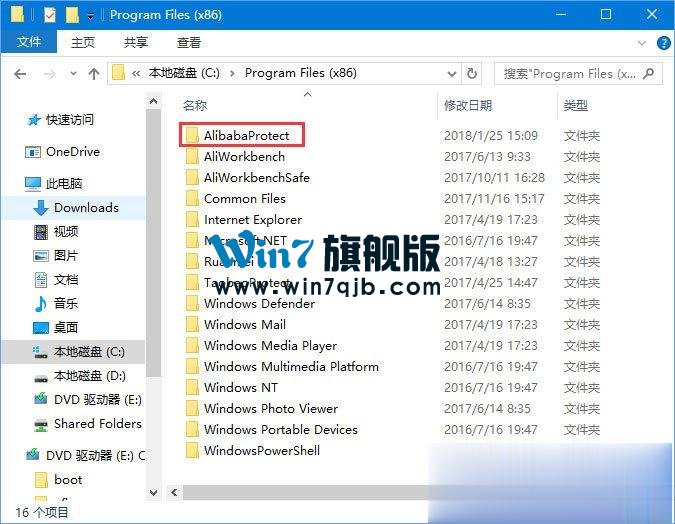Screen dimensions: 675x524
Task: Switch to the 共享 tab
Action: [x=136, y=42]
